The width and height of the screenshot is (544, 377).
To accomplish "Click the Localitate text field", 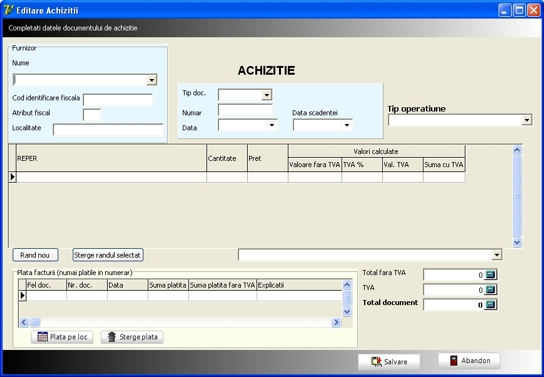I will pyautogui.click(x=108, y=130).
